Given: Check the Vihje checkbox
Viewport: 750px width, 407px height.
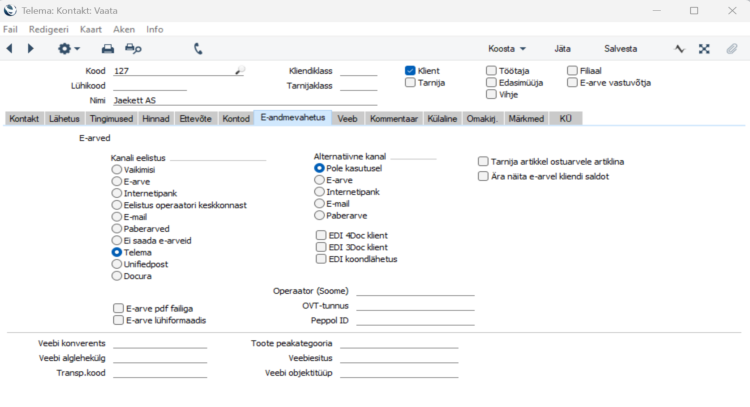Looking at the screenshot, I should 491,94.
